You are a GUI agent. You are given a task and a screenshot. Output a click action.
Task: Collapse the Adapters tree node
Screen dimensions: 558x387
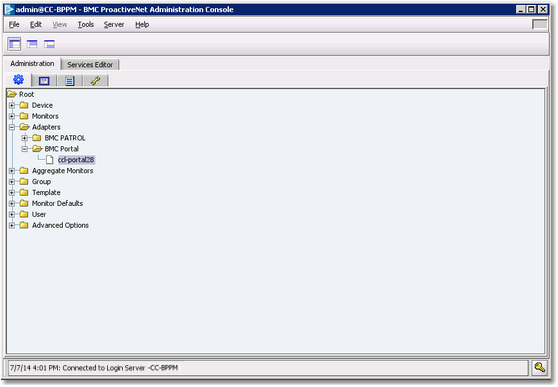pos(12,127)
